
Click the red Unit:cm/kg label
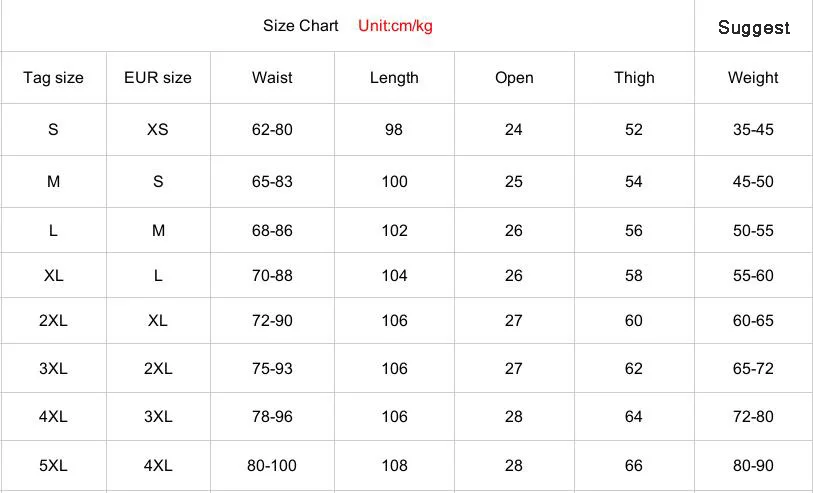tap(395, 26)
